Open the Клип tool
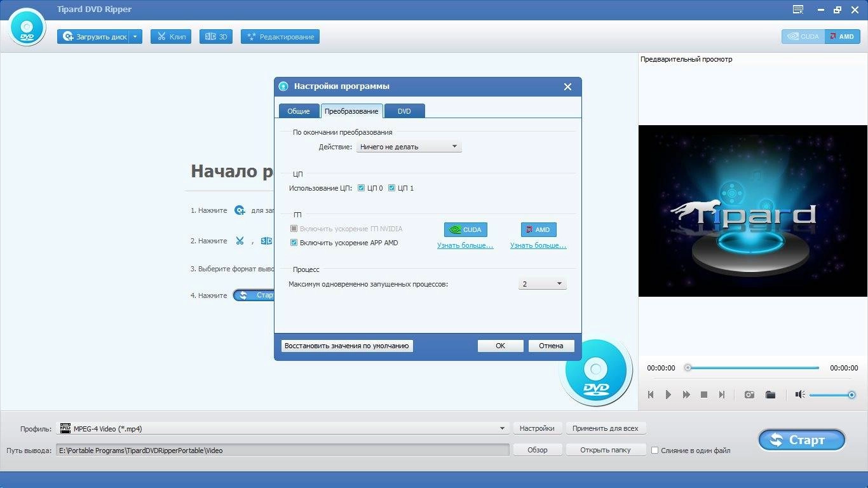The image size is (868, 488). [171, 37]
